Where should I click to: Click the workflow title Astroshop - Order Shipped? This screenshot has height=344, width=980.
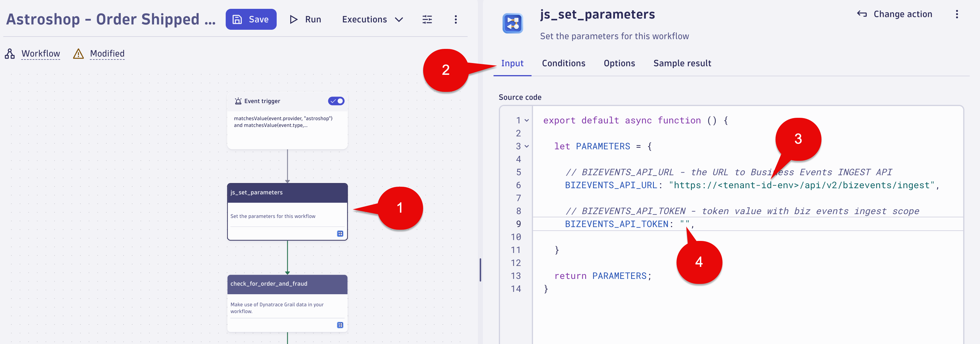[111, 19]
